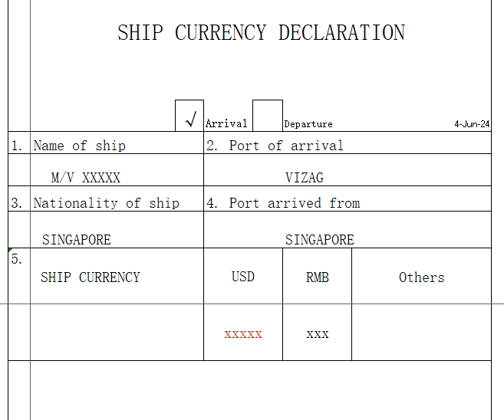The image size is (504, 420).
Task: Select the 4-Jun-24 date cell
Action: pos(472,124)
